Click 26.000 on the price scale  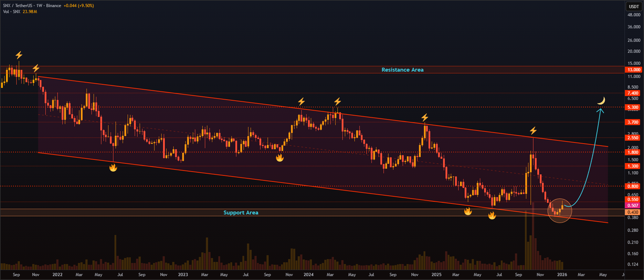[633, 41]
